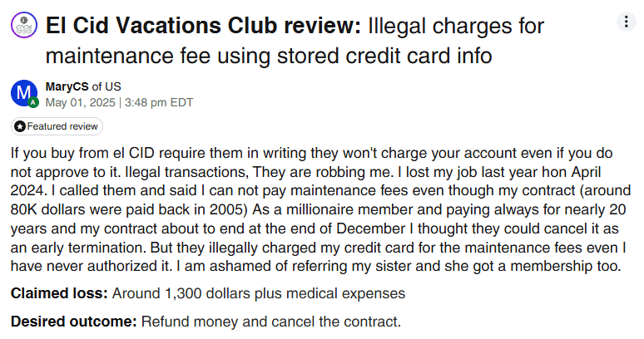Image resolution: width=644 pixels, height=339 pixels.
Task: Open the three-dot more options menu
Action: pos(624,22)
